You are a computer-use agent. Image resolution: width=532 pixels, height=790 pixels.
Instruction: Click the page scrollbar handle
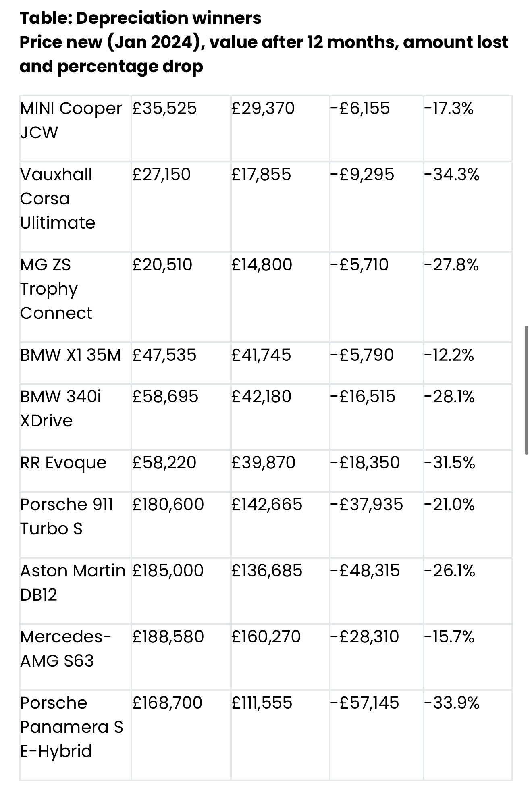(526, 390)
